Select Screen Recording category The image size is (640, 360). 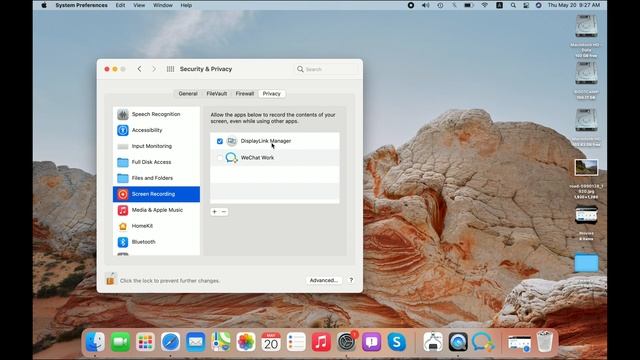(x=156, y=194)
